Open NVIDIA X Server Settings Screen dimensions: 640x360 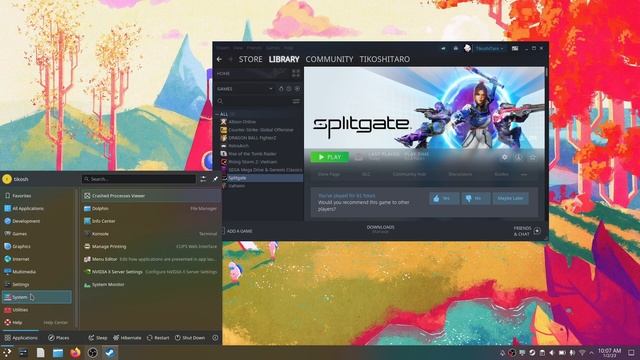[151, 272]
